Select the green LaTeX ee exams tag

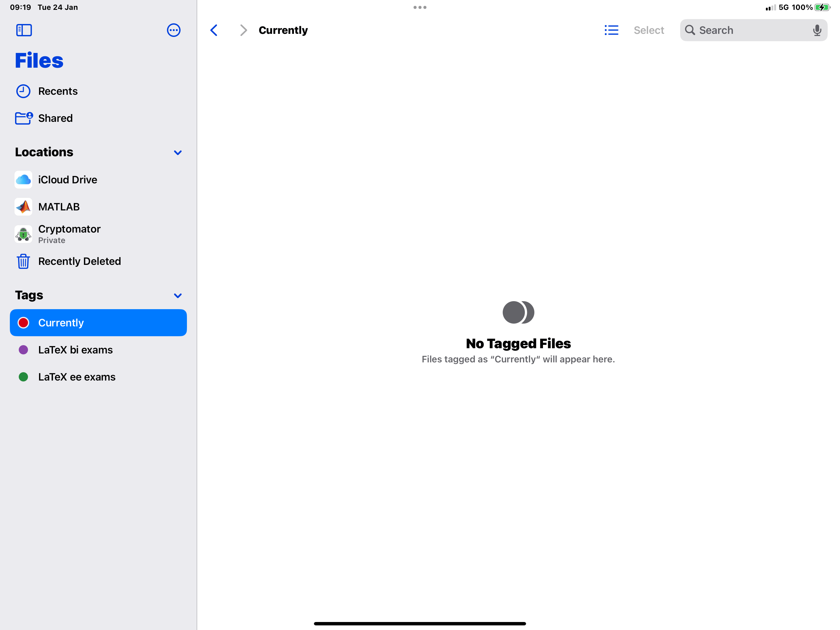pos(77,377)
